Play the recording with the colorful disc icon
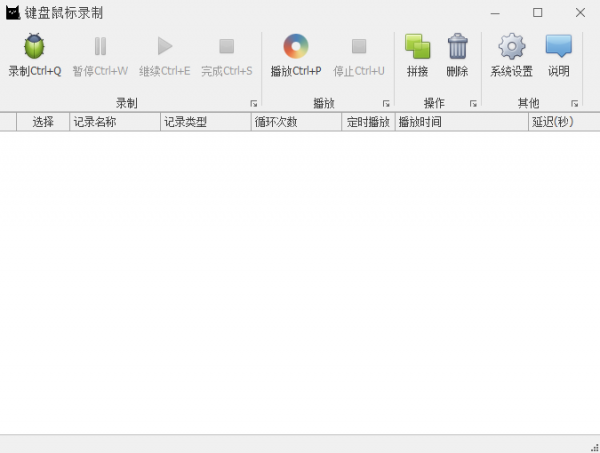The height and width of the screenshot is (453, 600). [x=296, y=46]
